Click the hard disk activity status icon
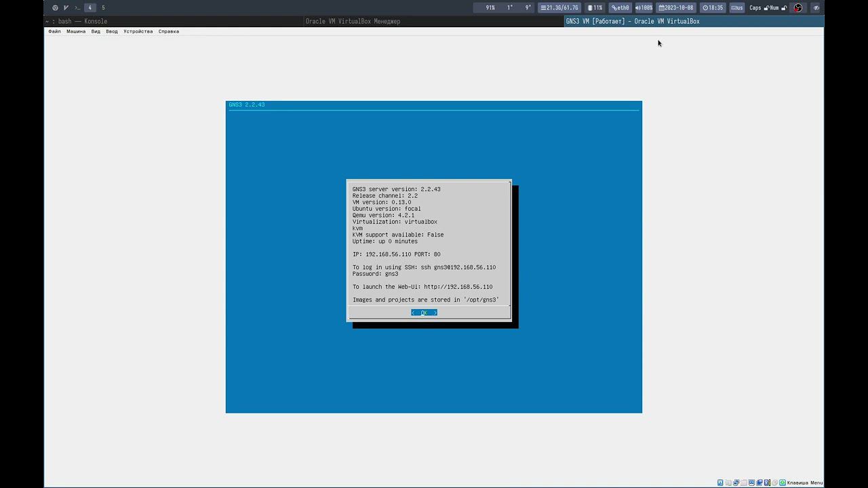This screenshot has height=488, width=868. pyautogui.click(x=720, y=483)
